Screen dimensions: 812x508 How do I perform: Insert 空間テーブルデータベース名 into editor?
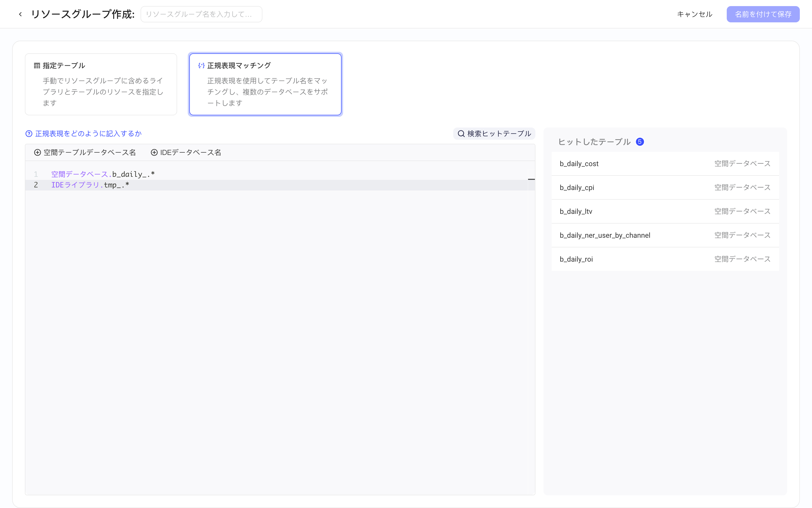(85, 153)
